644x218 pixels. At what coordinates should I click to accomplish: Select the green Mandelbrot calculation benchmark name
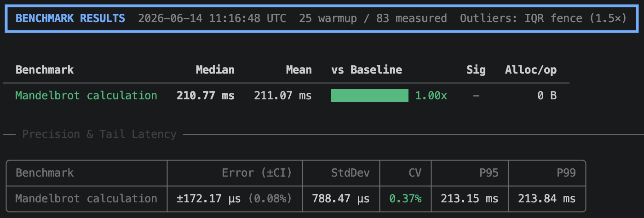point(86,96)
